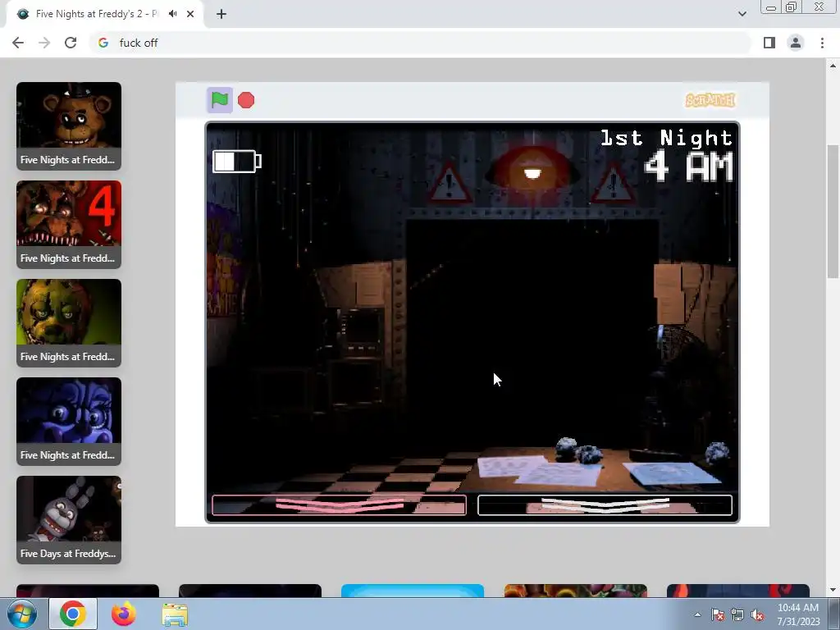Click the 1st Night text in game

666,138
